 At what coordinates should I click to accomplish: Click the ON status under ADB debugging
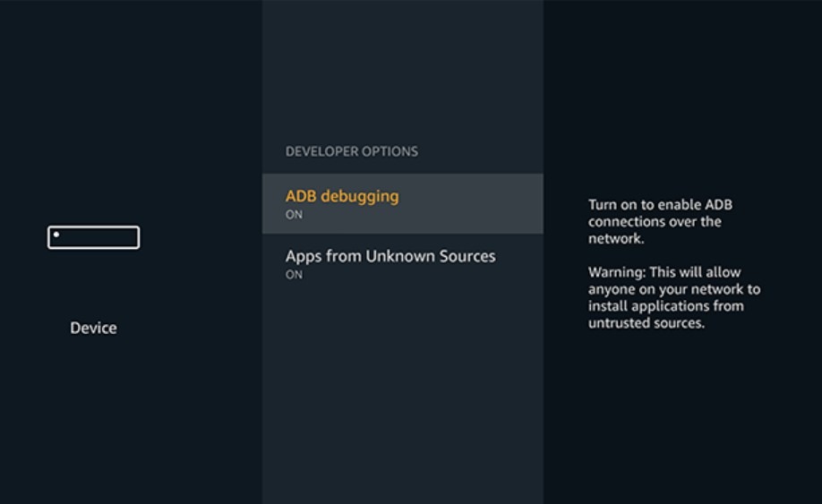click(294, 215)
